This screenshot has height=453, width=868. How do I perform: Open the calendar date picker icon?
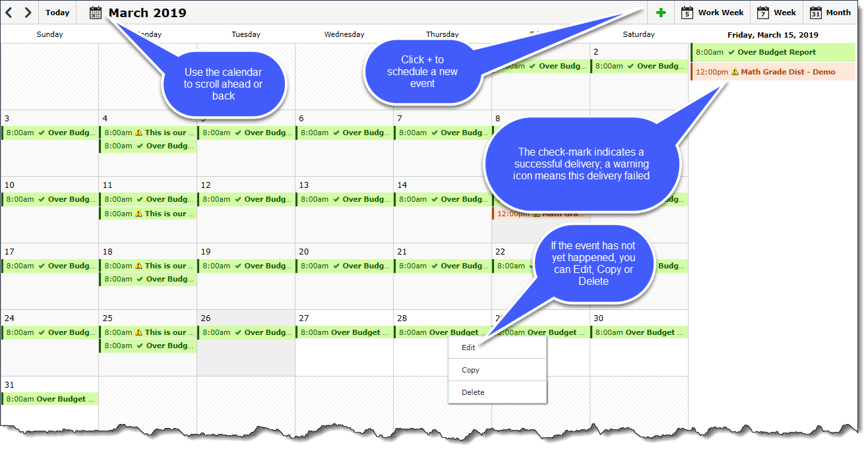point(96,13)
